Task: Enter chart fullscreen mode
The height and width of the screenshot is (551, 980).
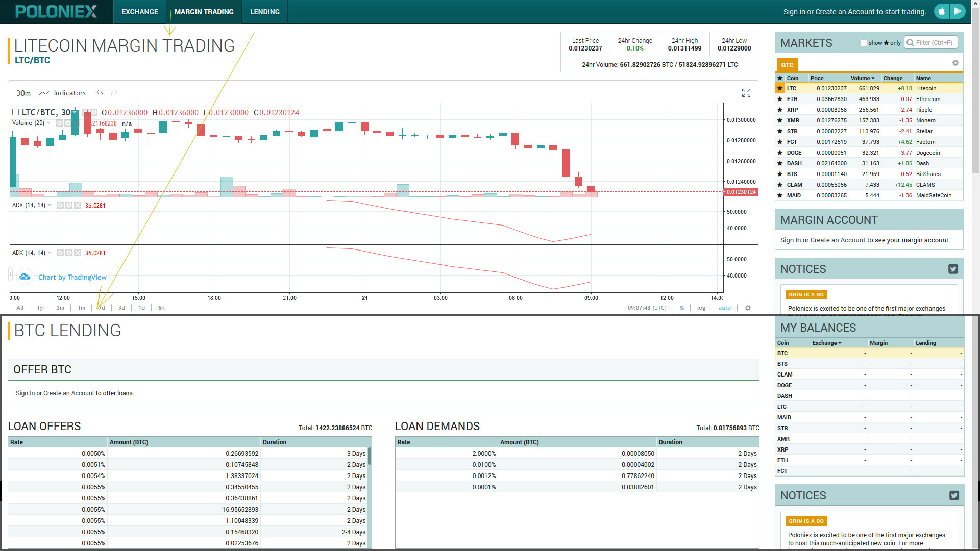Action: (746, 93)
